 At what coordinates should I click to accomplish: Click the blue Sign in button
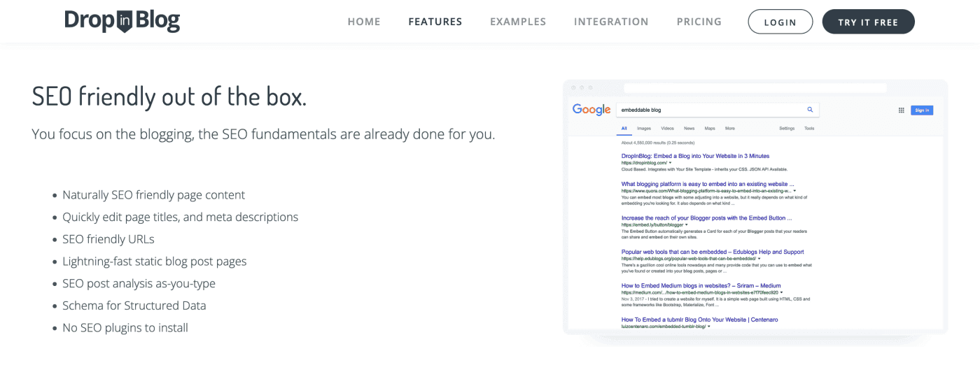922,110
